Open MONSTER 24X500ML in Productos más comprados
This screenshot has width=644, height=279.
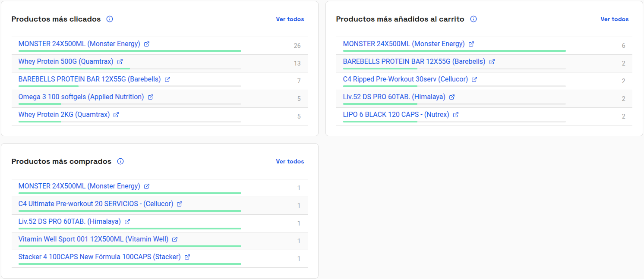point(79,186)
